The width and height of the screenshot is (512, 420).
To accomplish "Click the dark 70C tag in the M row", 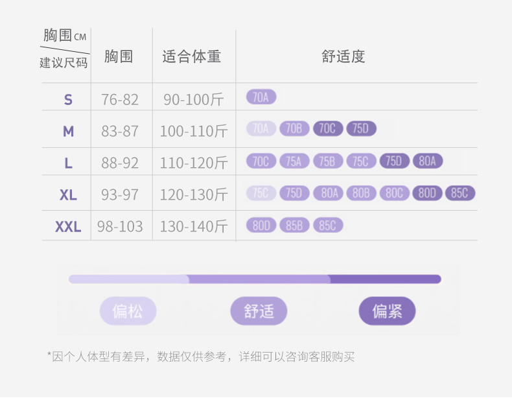I will (x=328, y=129).
